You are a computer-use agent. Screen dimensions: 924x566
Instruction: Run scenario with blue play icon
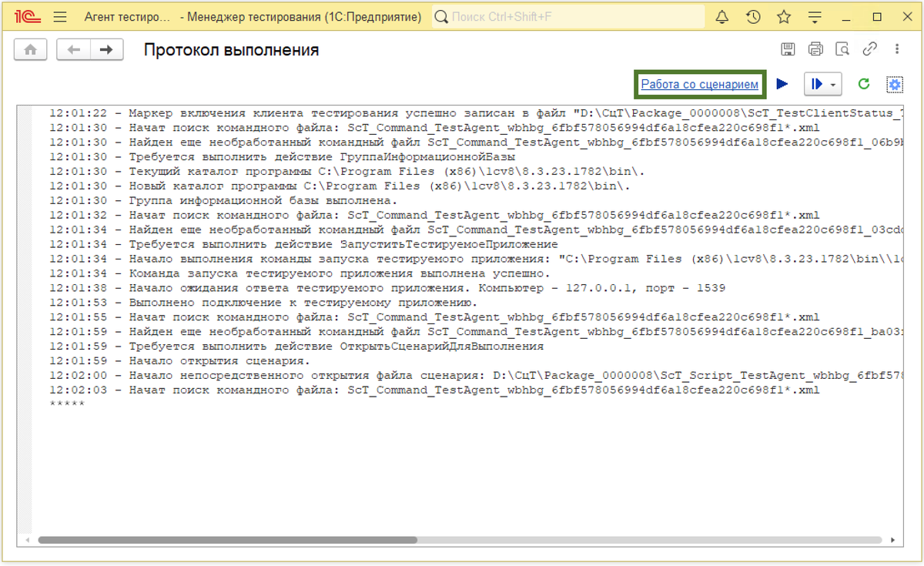(x=782, y=84)
